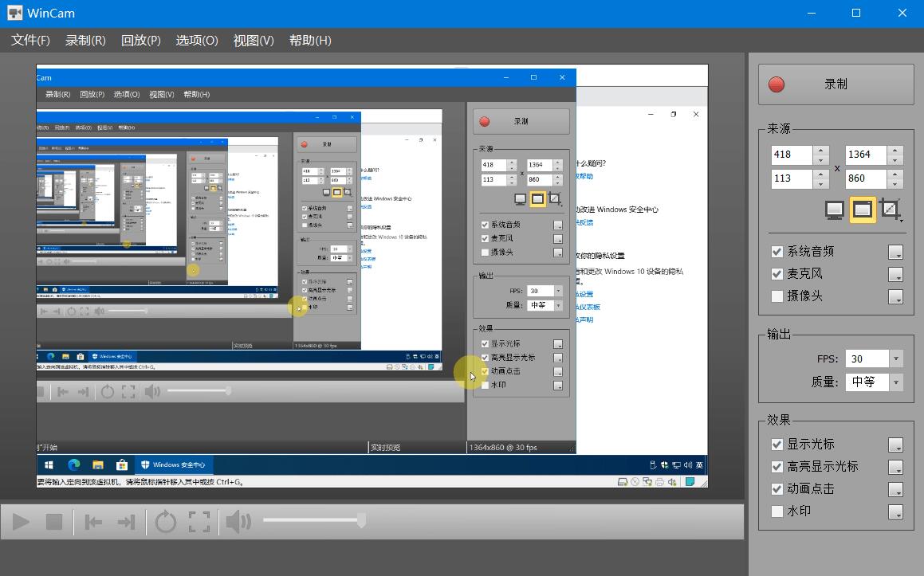Enable the 水印 checkbox
This screenshot has height=576, width=924.
777,511
